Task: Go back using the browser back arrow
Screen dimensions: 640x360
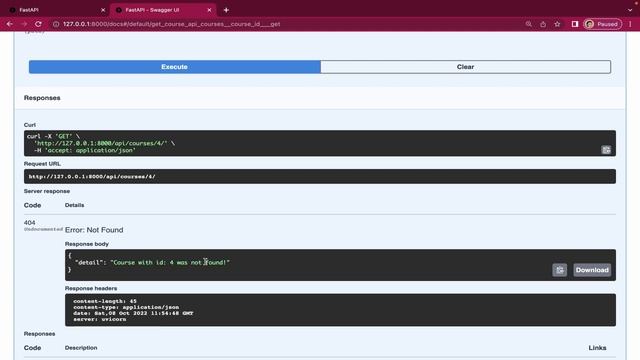Action: click(9, 24)
